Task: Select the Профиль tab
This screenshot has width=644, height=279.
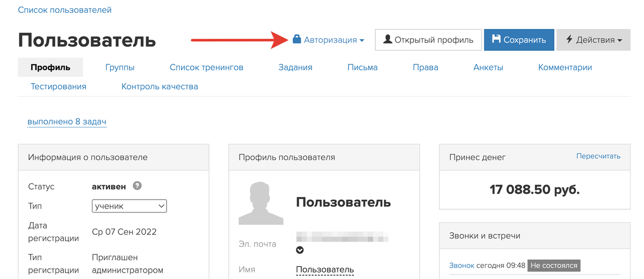Action: [x=50, y=67]
